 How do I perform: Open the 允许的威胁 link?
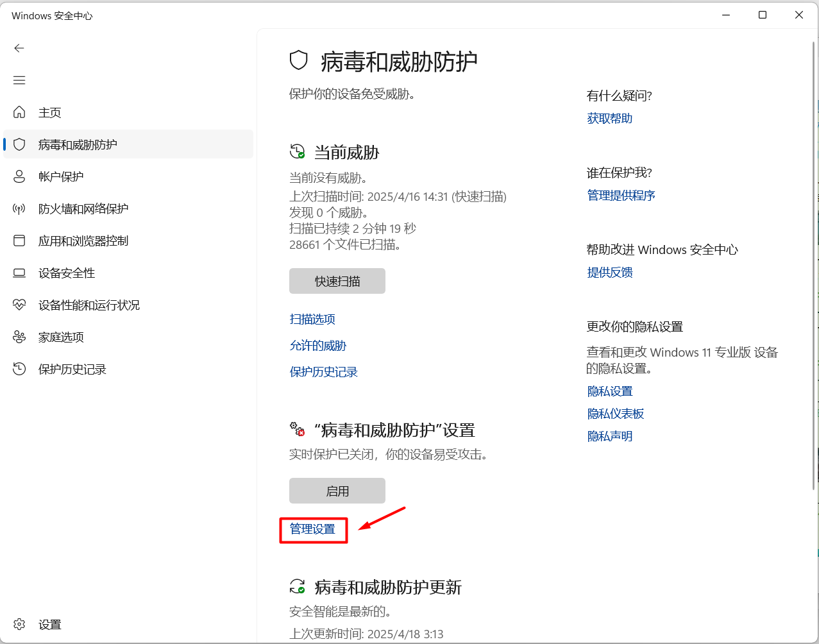coord(318,345)
